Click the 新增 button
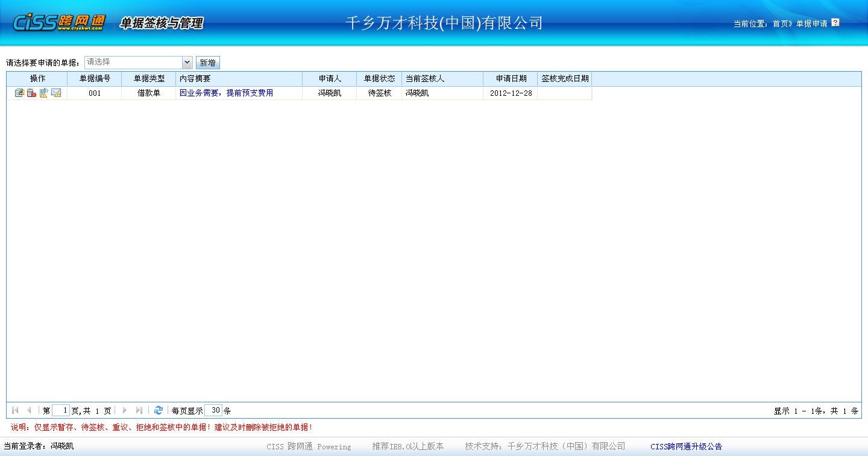The width and height of the screenshot is (868, 456). (207, 63)
